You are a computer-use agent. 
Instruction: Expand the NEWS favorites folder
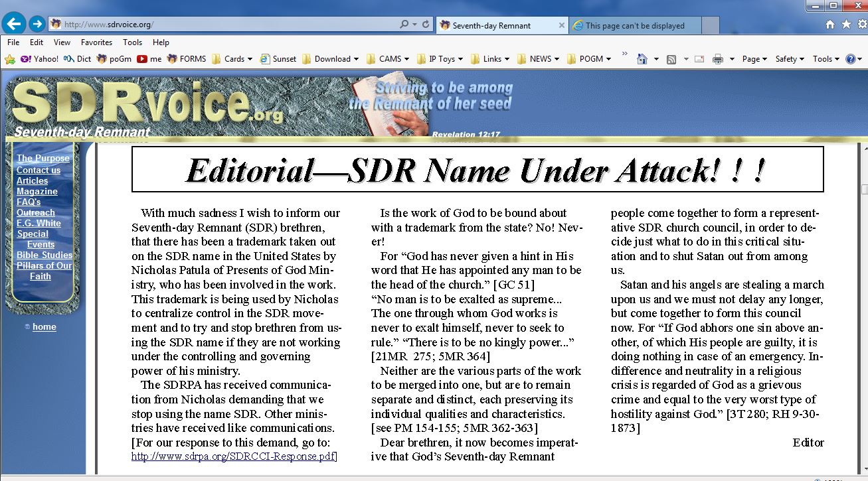[x=539, y=58]
